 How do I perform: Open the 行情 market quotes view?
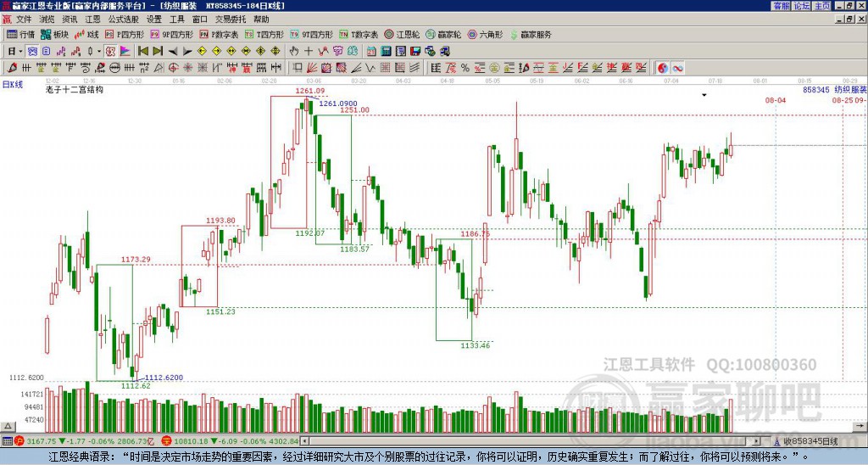click(x=20, y=35)
